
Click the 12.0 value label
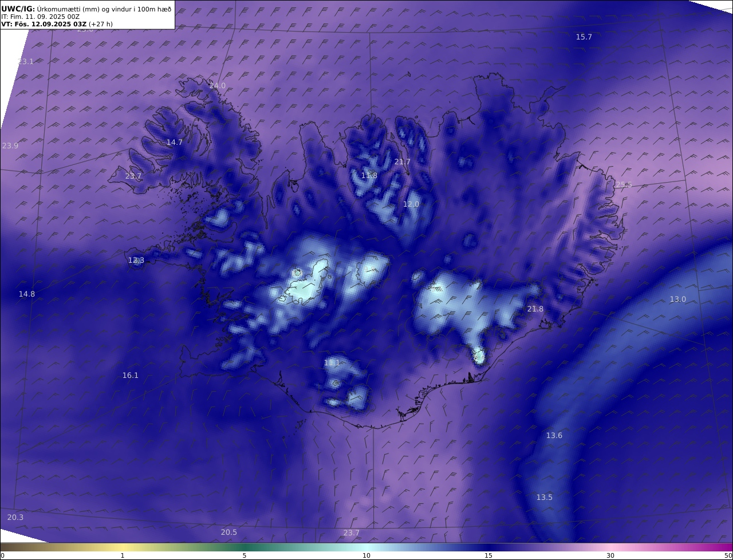click(x=411, y=204)
